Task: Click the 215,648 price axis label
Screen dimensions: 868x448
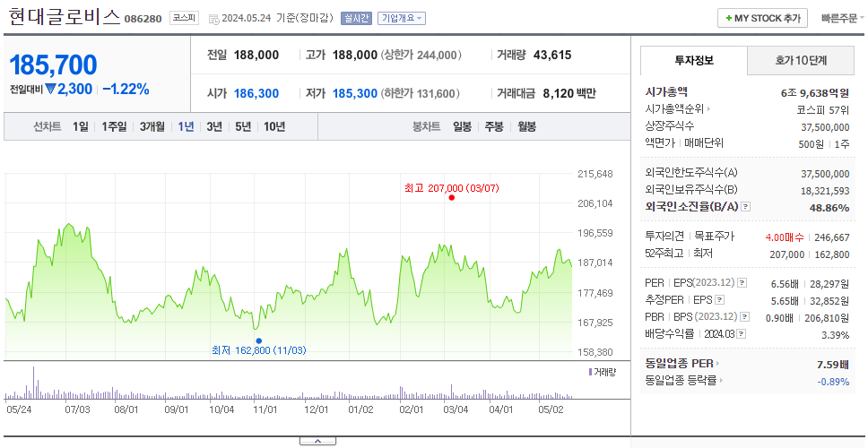Action: pos(595,174)
